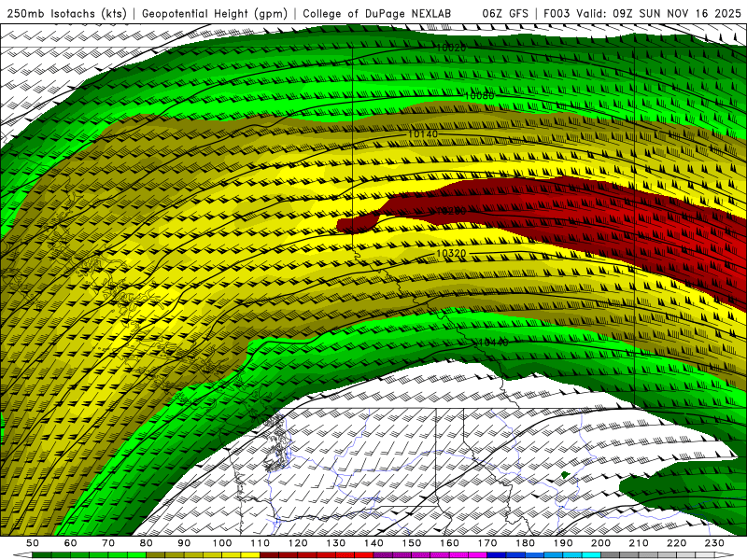Click the 60 kts legend value
Image resolution: width=747 pixels, height=560 pixels.
pos(70,543)
